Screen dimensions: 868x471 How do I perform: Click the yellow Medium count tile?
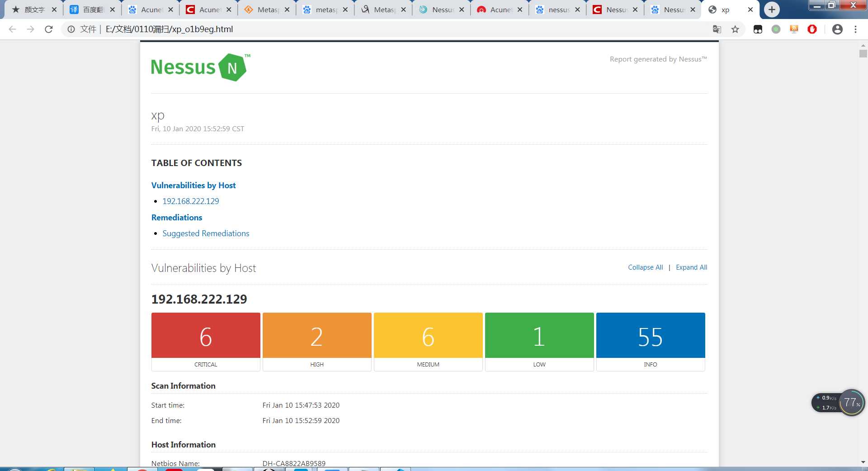pyautogui.click(x=428, y=342)
